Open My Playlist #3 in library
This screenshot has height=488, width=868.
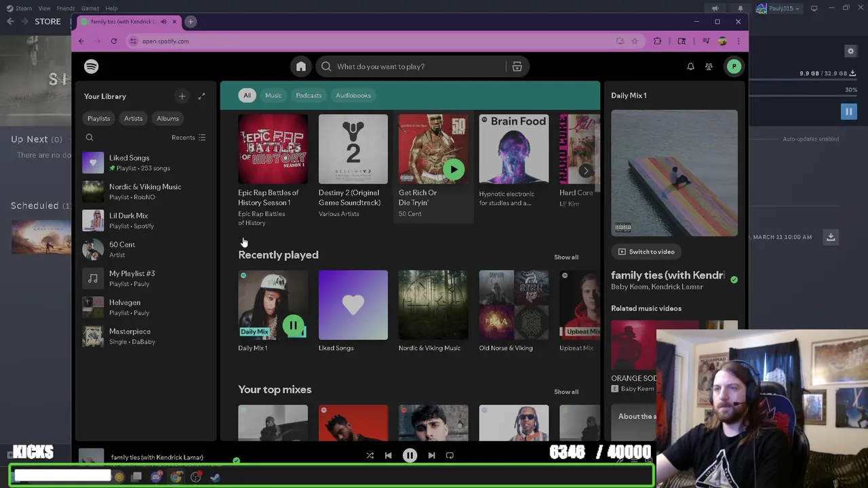pyautogui.click(x=146, y=279)
